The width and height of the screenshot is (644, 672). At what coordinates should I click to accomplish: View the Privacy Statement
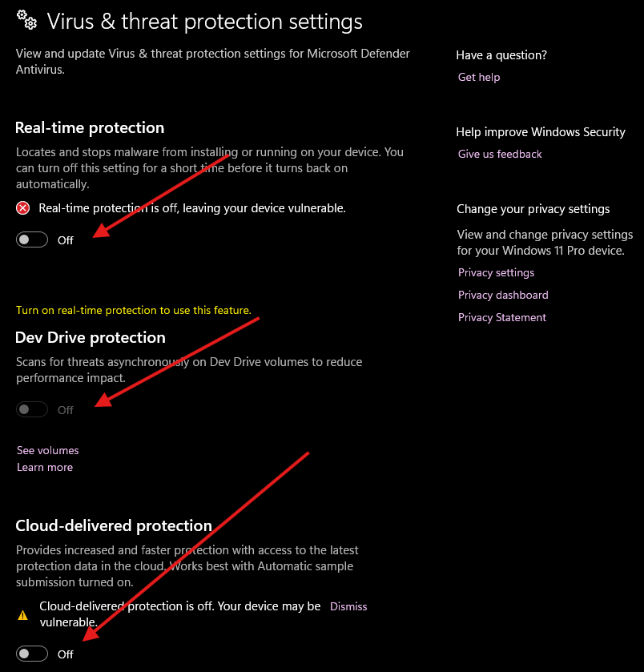tap(501, 317)
